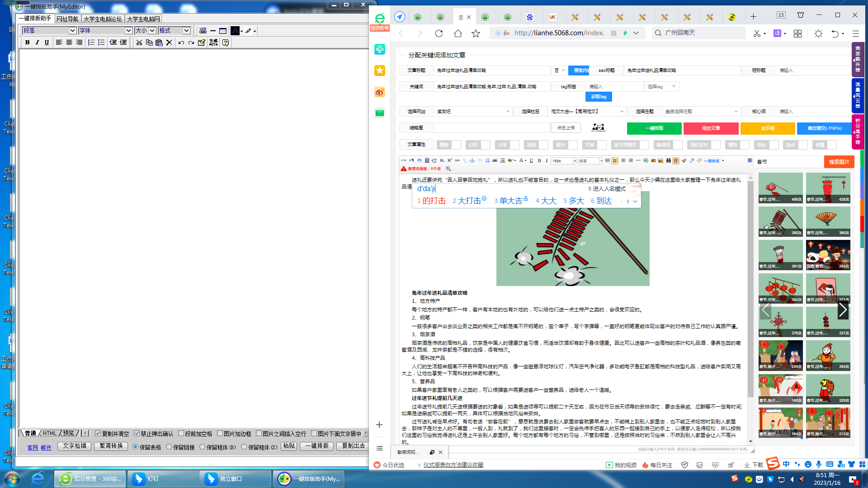Click the undo arrow in MyEditor toolbar
This screenshot has width=868, height=488.
tap(181, 42)
